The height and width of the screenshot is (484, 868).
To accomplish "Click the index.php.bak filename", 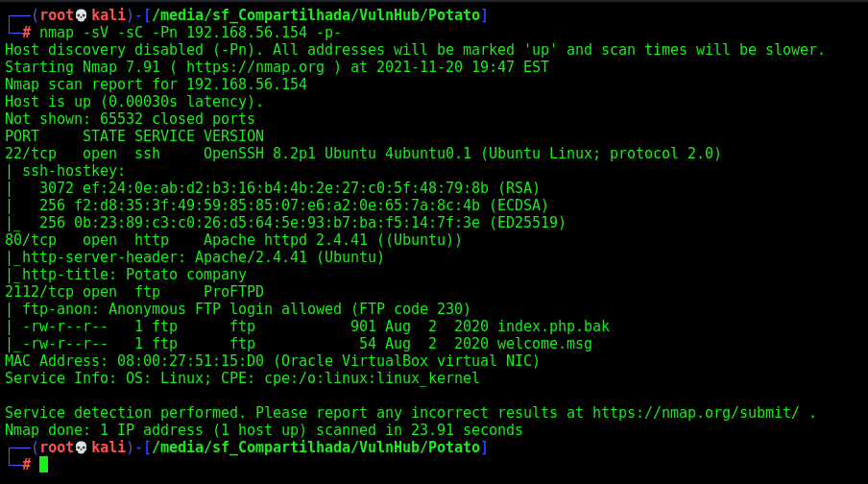I will click(554, 327).
